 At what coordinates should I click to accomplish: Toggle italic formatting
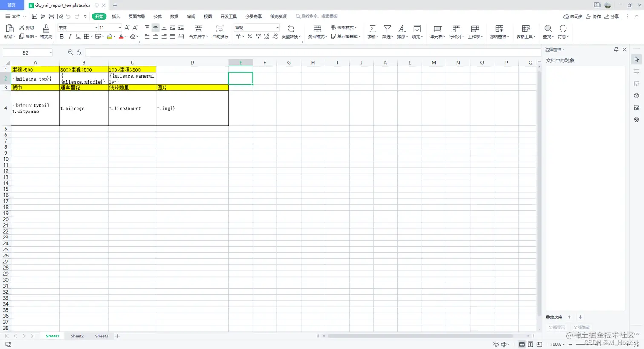pos(70,37)
